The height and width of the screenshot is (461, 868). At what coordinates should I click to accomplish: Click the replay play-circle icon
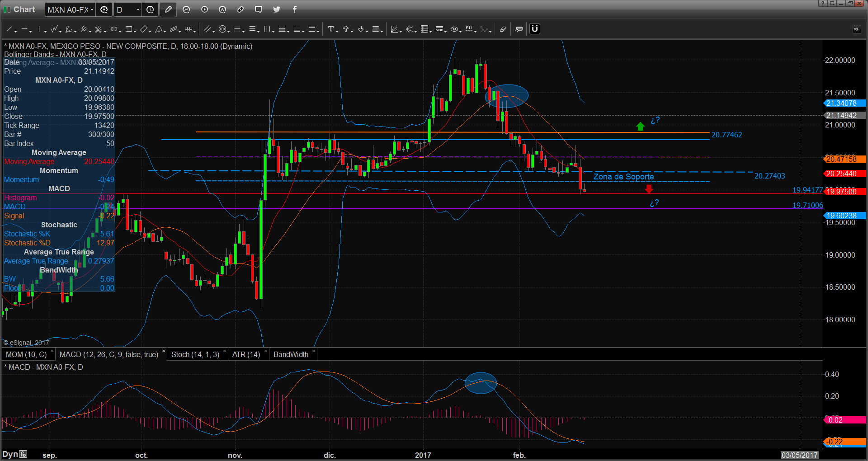tap(204, 9)
